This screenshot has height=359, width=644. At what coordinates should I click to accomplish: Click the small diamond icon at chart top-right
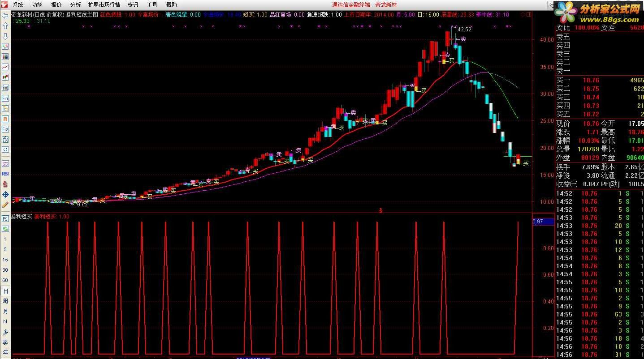pos(523,15)
